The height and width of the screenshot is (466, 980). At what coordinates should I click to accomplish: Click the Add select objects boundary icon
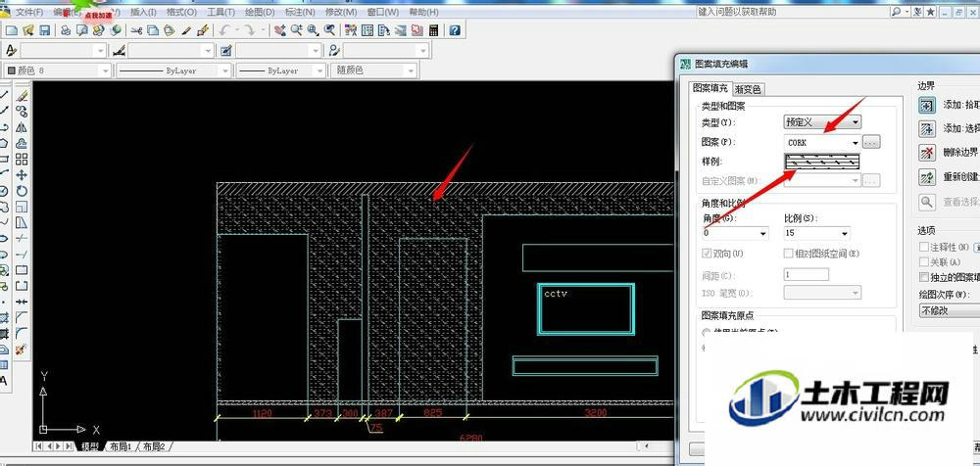click(x=927, y=128)
